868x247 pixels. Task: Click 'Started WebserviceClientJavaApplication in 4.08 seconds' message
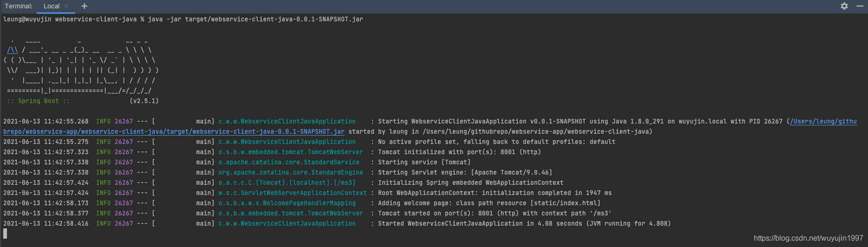524,223
